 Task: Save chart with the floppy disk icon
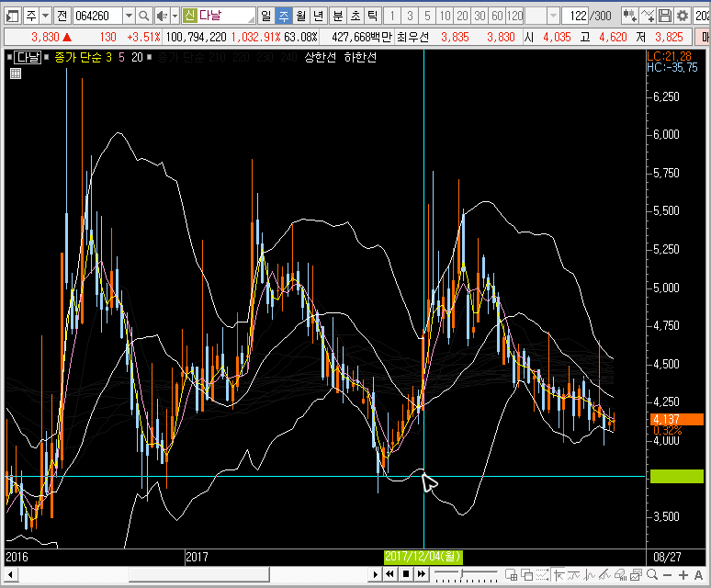point(665,17)
